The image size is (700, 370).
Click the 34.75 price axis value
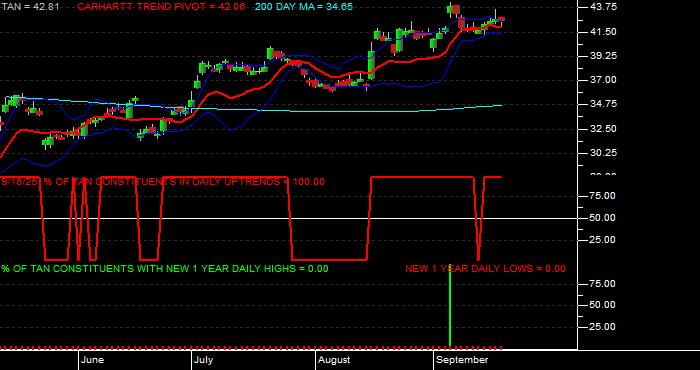(603, 104)
